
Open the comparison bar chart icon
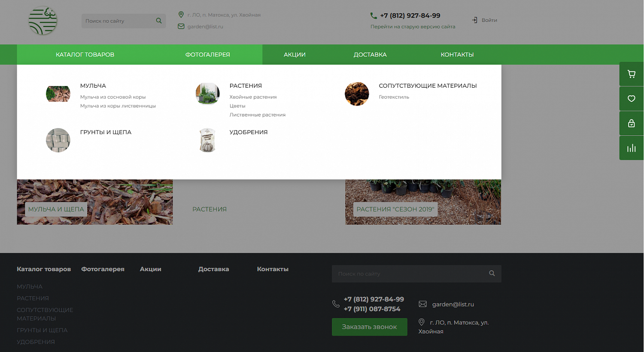[631, 148]
